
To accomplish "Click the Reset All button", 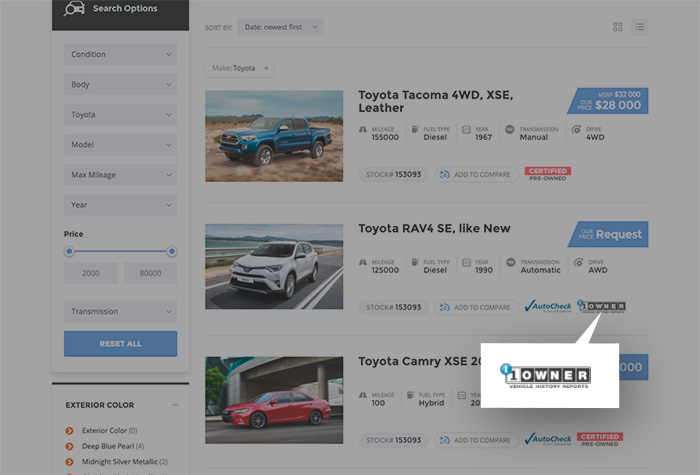I will (x=120, y=344).
